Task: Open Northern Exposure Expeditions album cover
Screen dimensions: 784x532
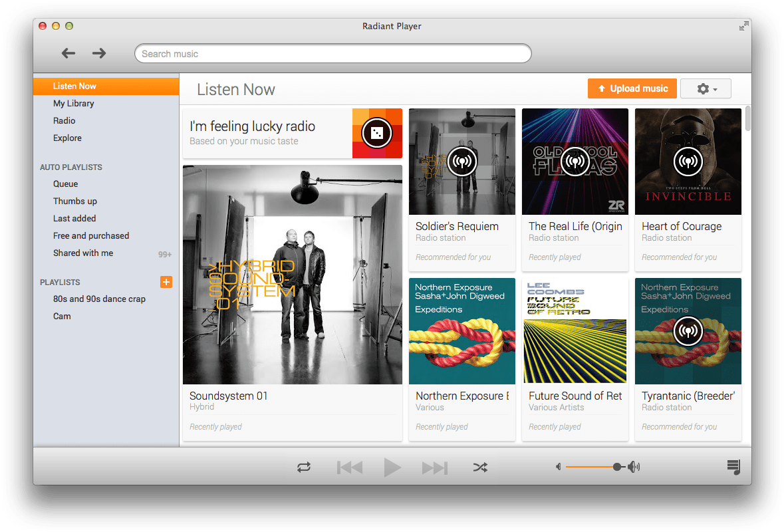Action: [462, 331]
